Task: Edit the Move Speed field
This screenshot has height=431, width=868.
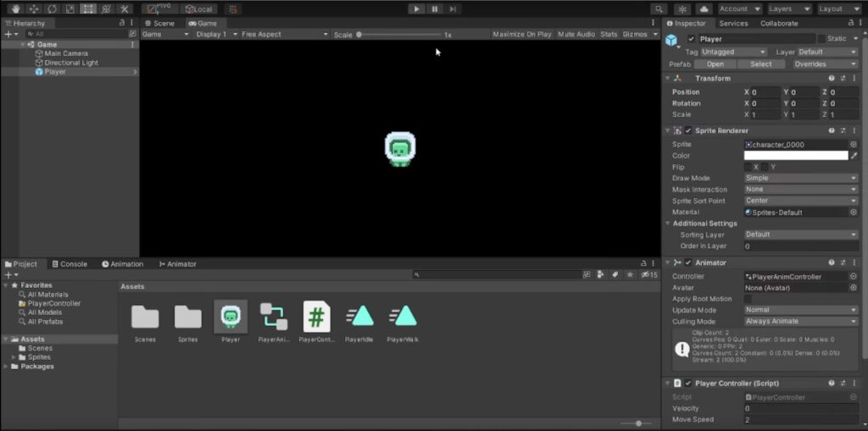Action: point(801,420)
